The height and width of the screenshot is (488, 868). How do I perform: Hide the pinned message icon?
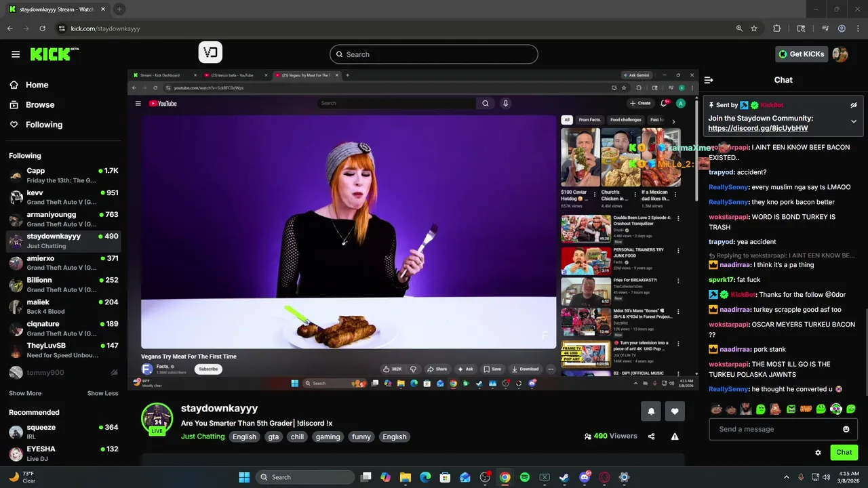point(854,105)
